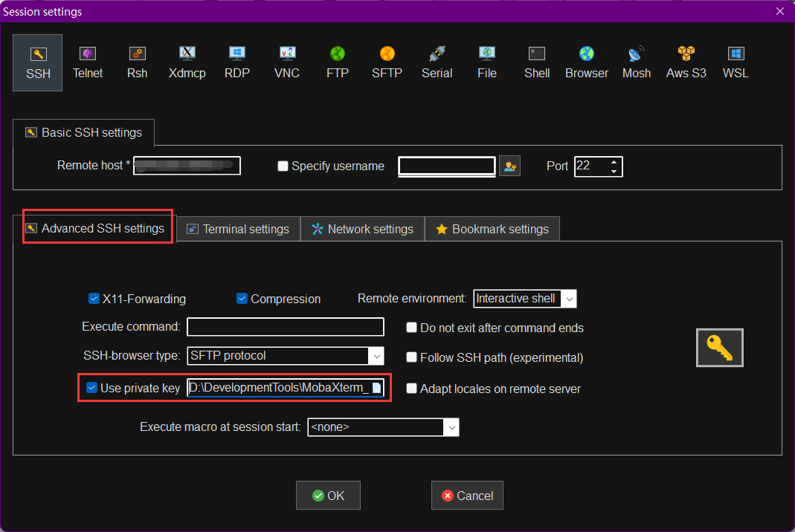Confirm session with OK button
The image size is (795, 532).
328,496
